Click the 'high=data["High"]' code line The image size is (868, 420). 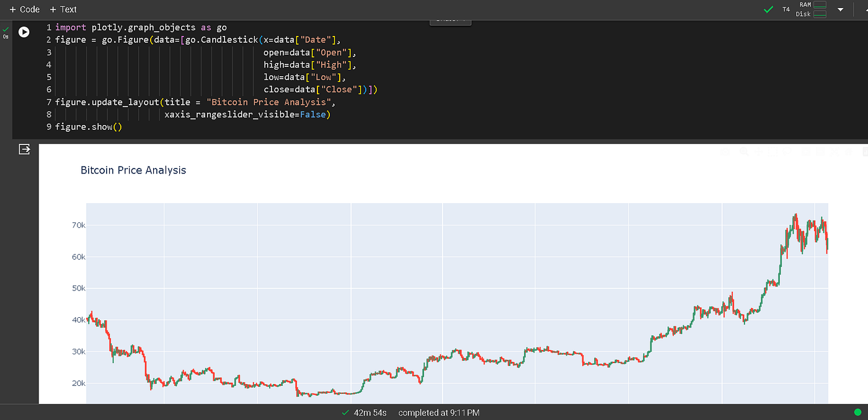(311, 64)
